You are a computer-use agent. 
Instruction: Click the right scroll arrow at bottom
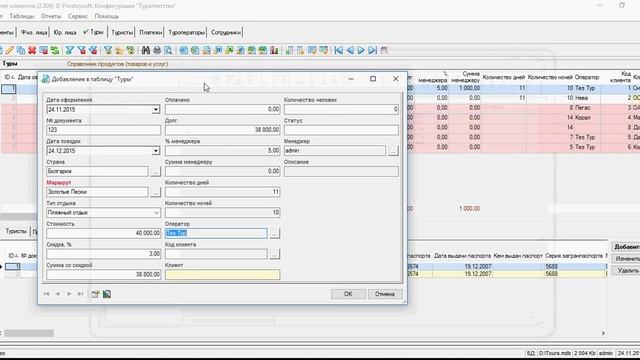(x=603, y=333)
